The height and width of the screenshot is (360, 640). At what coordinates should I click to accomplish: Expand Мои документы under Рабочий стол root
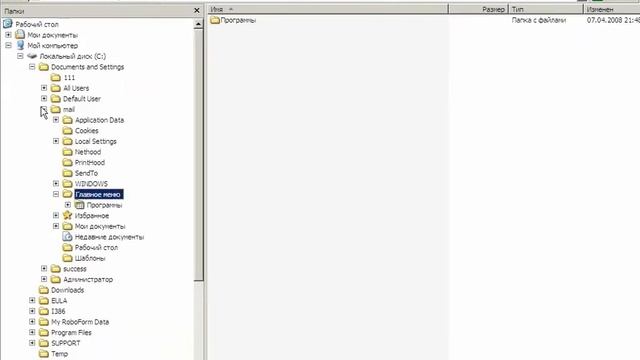pos(8,35)
